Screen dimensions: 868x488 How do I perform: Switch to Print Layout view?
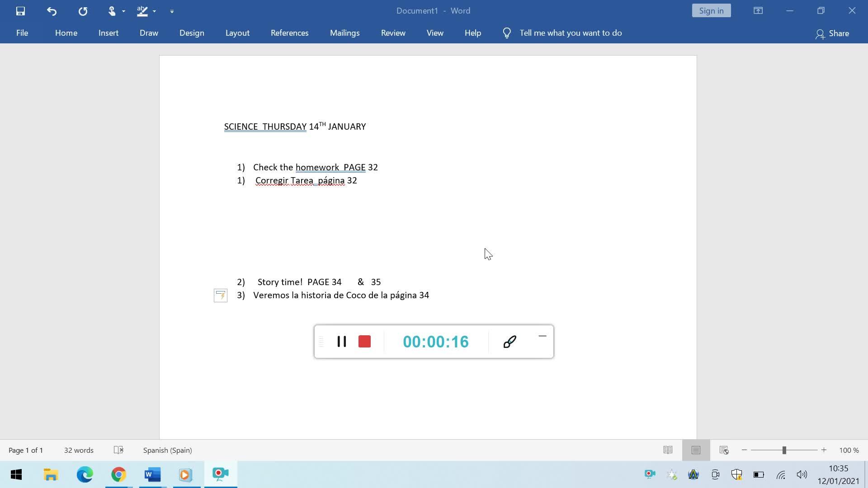point(696,450)
